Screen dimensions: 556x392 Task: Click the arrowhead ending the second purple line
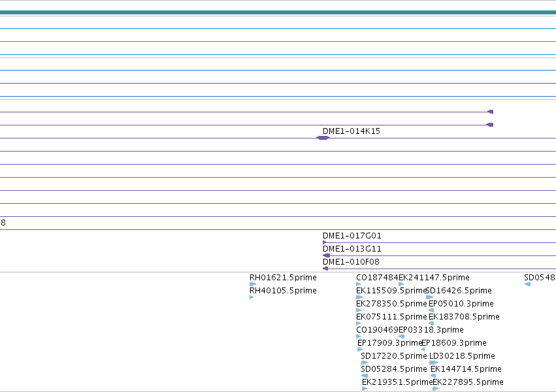coord(490,125)
